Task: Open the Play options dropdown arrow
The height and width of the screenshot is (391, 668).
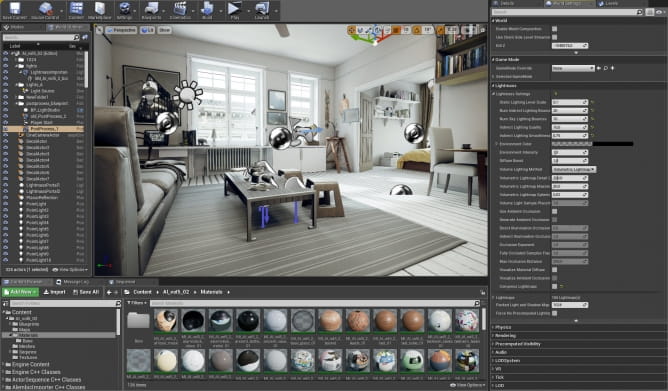Action: (248, 11)
